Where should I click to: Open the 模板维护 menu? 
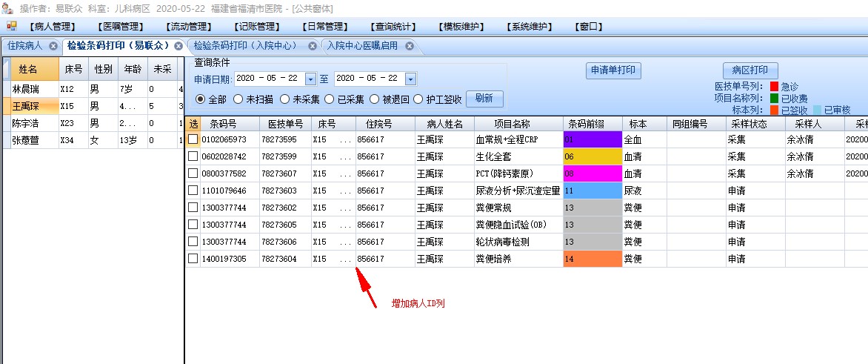(x=461, y=27)
